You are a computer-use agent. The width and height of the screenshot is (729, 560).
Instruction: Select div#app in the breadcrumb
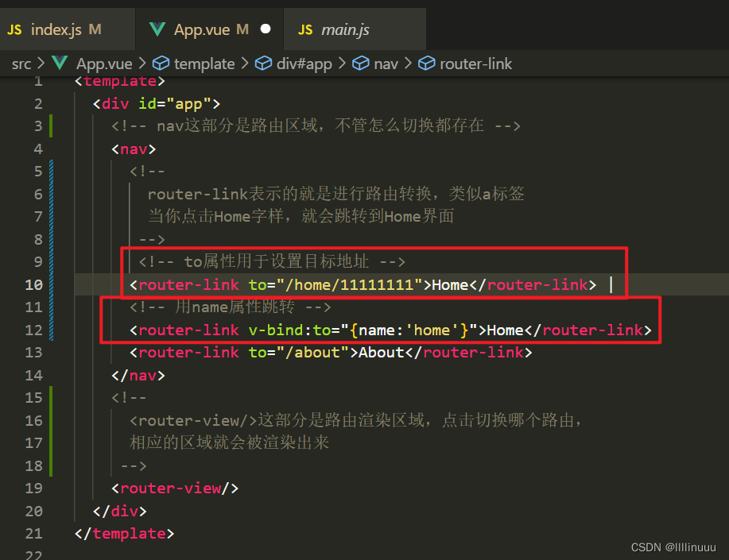click(304, 64)
